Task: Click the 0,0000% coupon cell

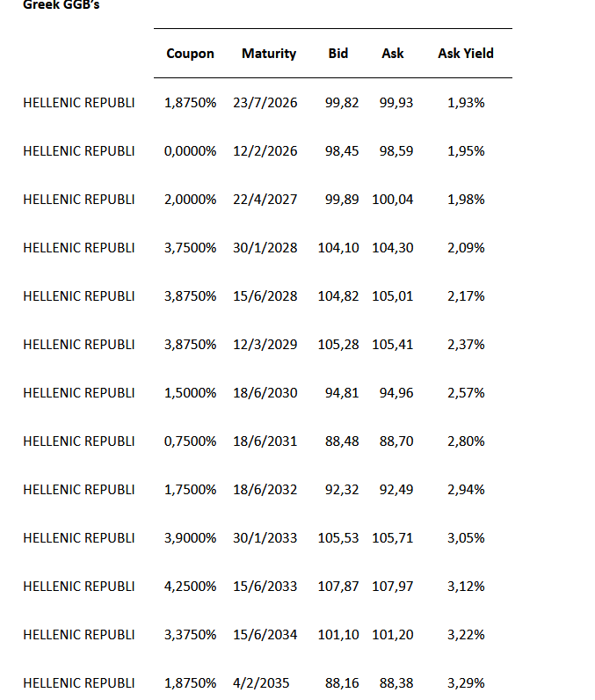Action: coord(190,151)
